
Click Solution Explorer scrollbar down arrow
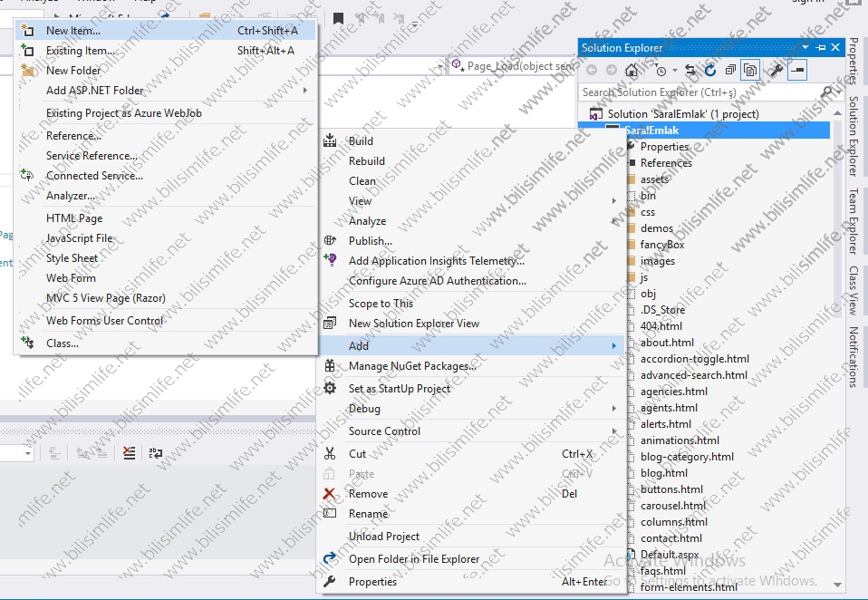(x=837, y=585)
